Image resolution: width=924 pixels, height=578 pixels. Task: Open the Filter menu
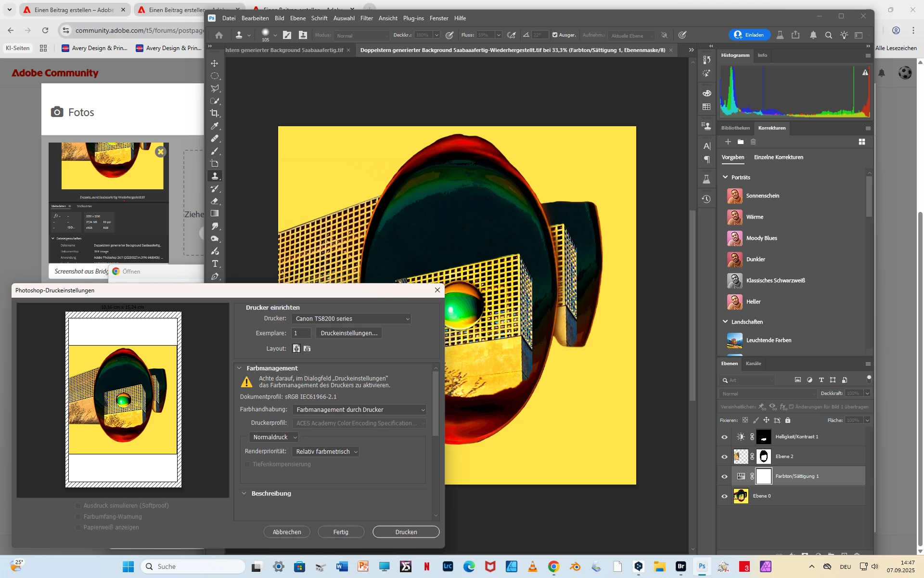click(x=366, y=18)
